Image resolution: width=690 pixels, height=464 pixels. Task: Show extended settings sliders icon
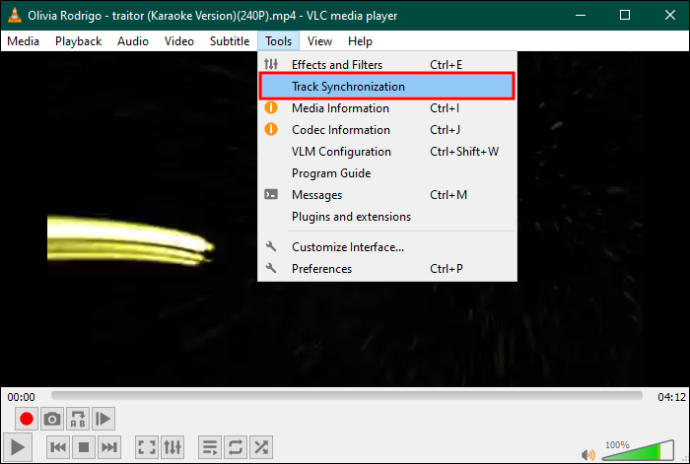pos(172,447)
